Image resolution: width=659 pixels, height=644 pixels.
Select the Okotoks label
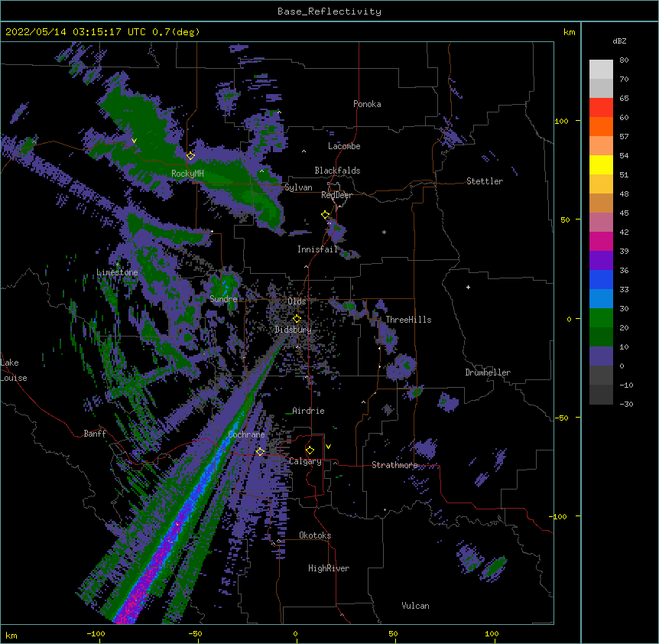(x=315, y=535)
